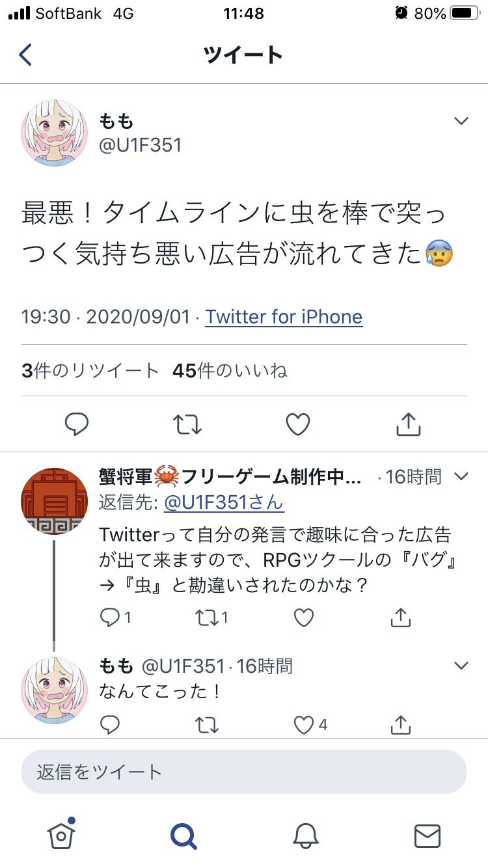Open options chevron on なんてこった！ reply
Viewport: 488px width, 868px height.
pyautogui.click(x=461, y=665)
